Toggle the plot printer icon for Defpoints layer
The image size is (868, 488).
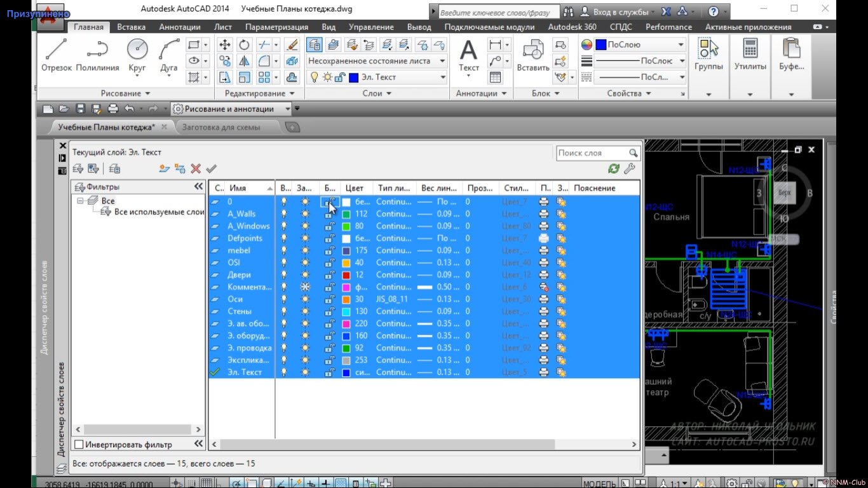543,238
